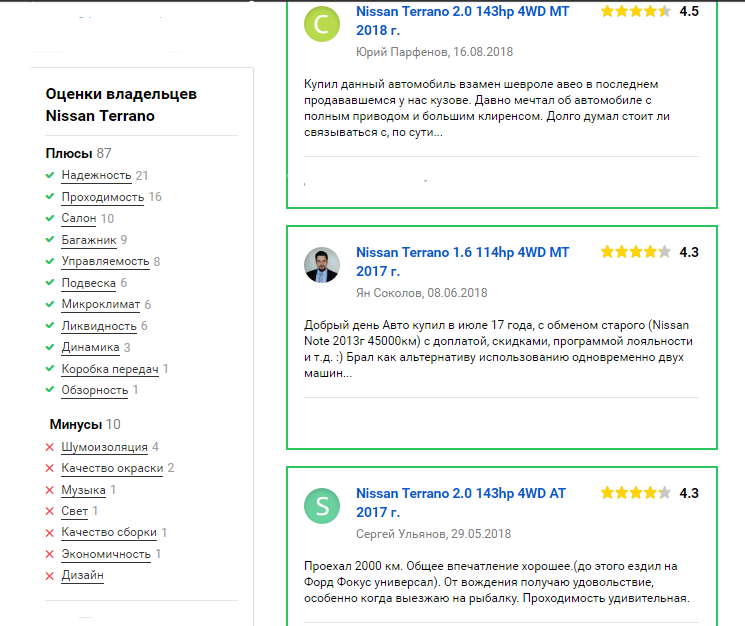Viewport: 745px width, 626px height.
Task: Open review Nissan Terrano 1.6 114hp 4WD MT 2017
Action: click(462, 262)
